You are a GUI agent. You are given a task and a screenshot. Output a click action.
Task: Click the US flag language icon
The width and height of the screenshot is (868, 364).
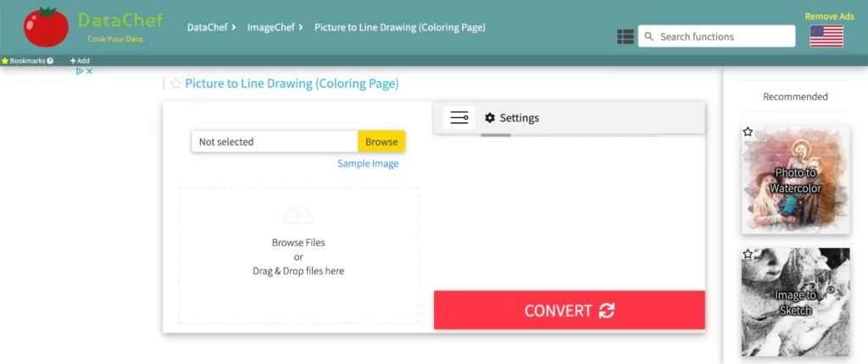click(x=826, y=36)
